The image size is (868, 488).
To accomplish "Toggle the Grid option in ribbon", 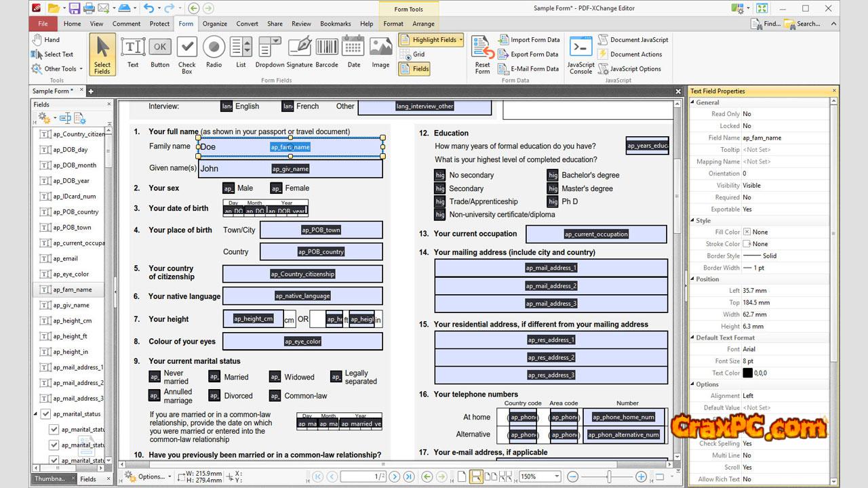I will tap(413, 54).
